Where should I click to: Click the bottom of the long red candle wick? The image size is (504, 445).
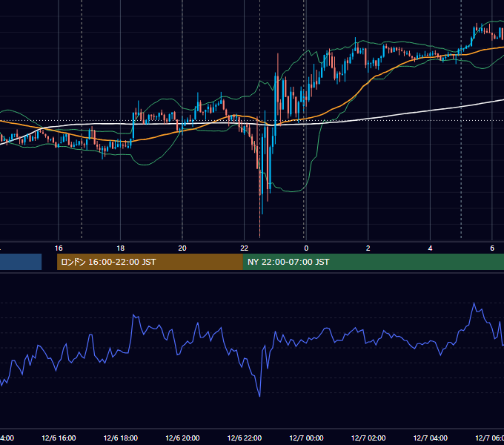pos(259,237)
